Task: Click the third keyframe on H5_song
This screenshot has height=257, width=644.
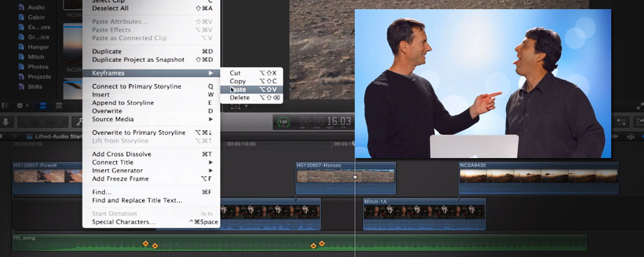Action: coord(313,246)
